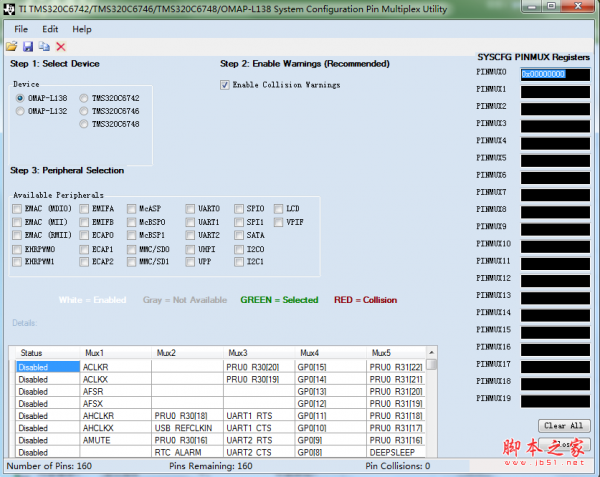Click the Mux3 column header

(259, 353)
